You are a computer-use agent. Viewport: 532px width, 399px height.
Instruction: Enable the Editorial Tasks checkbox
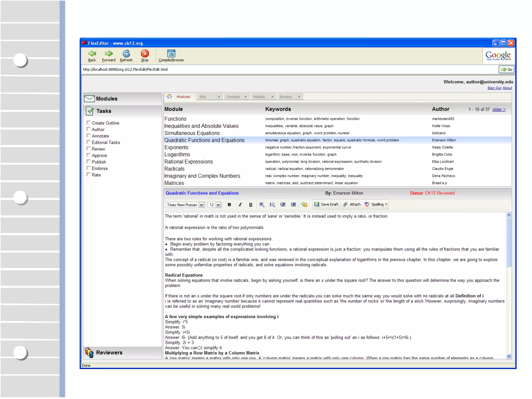click(89, 142)
